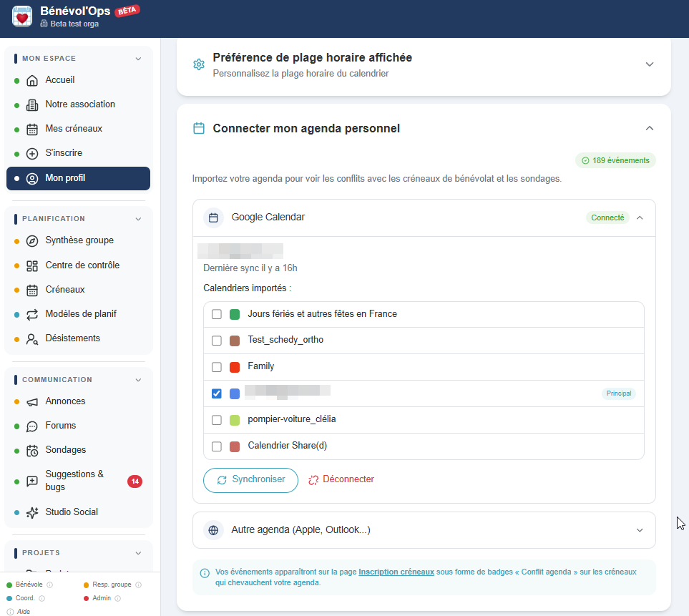Viewport: 689px width, 616px height.
Task: Click the Google Calendar round calendar icon
Action: pyautogui.click(x=213, y=217)
